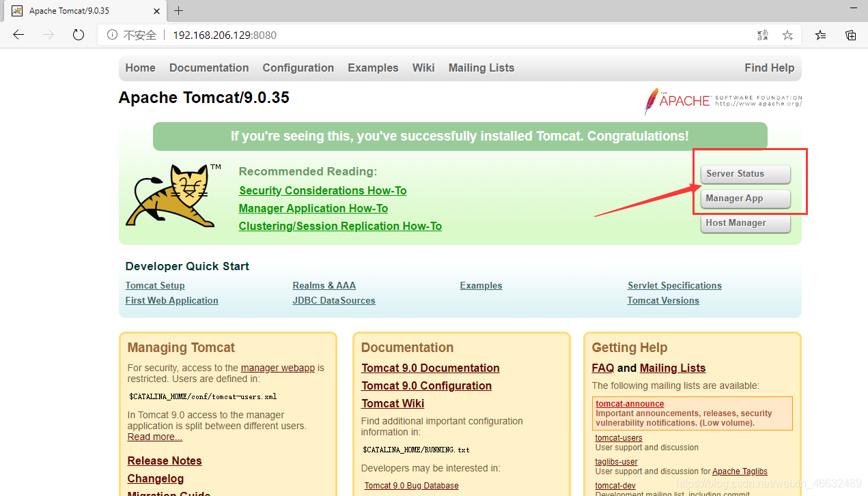Open the Servlet Specifications link
The width and height of the screenshot is (868, 496).
[675, 285]
